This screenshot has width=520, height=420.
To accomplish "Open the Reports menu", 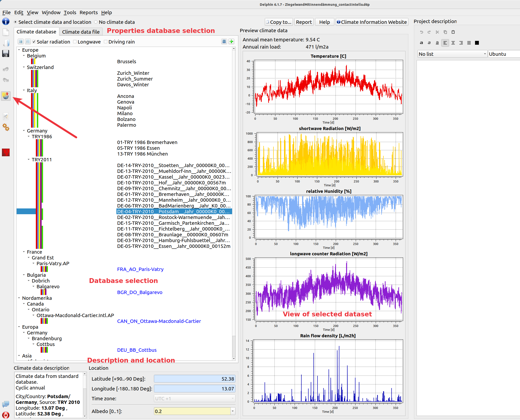I will point(89,12).
